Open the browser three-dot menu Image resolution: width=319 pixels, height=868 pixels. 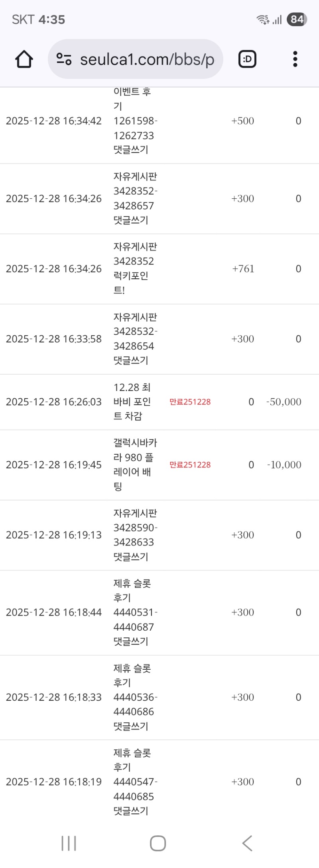pyautogui.click(x=295, y=59)
